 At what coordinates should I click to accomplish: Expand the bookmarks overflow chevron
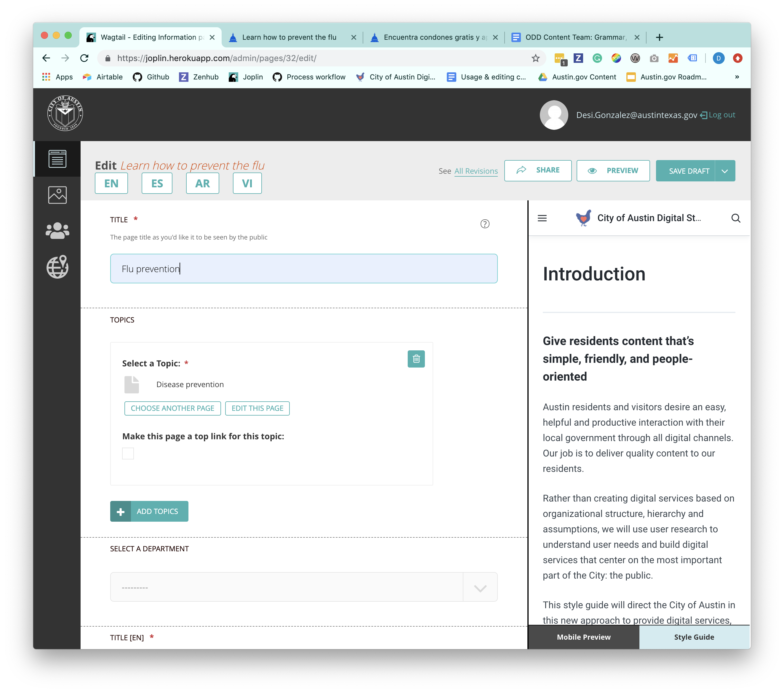tap(737, 77)
